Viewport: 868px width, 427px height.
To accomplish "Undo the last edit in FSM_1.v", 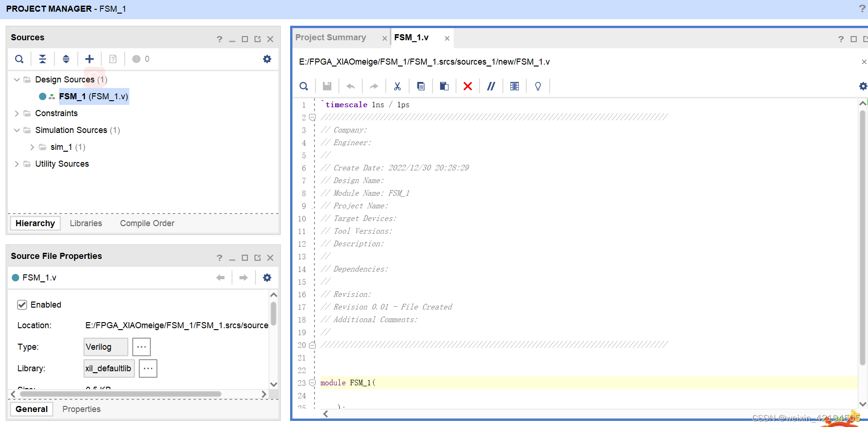I will pos(351,86).
